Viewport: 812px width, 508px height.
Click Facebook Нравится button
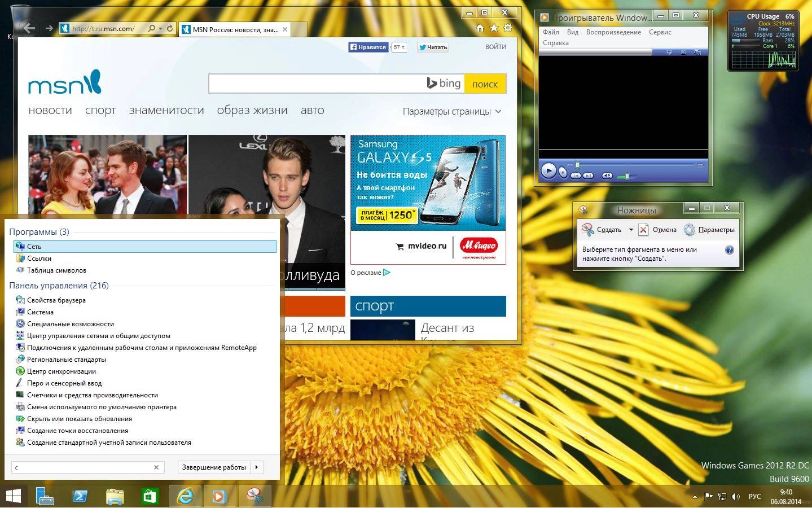pyautogui.click(x=368, y=47)
